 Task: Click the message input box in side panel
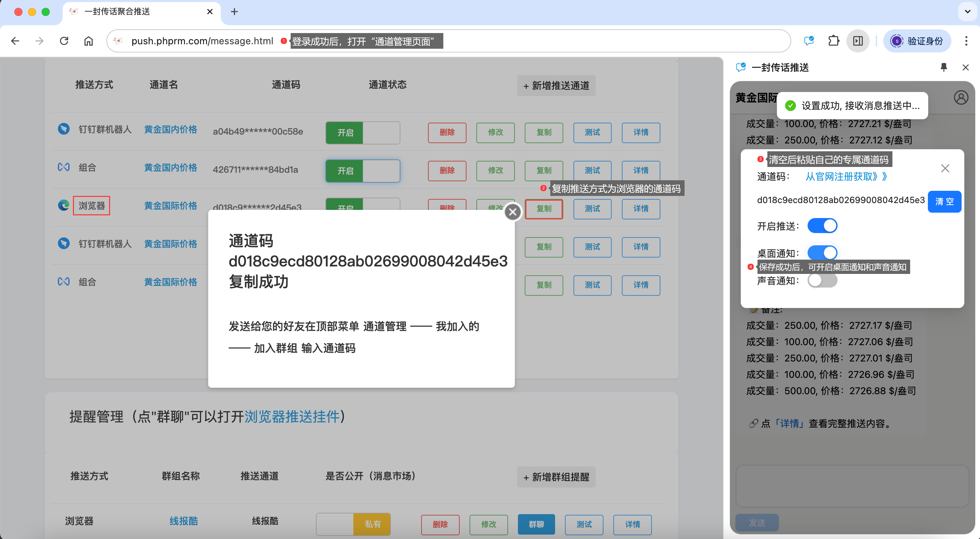(x=852, y=486)
